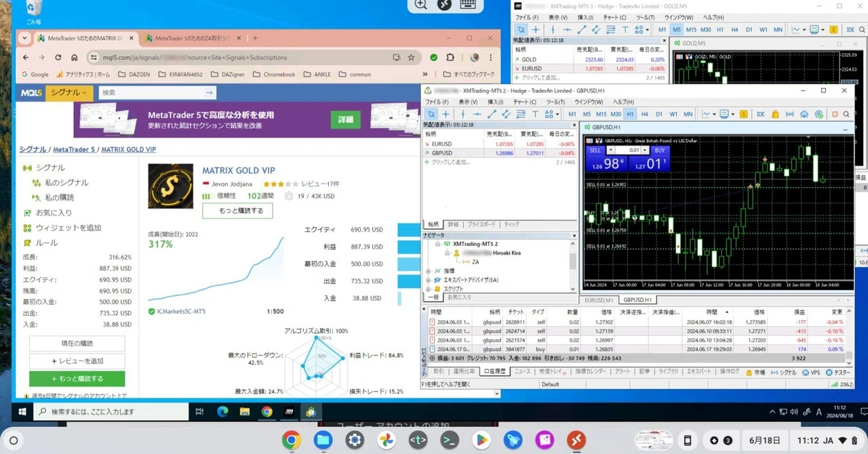Open the 取引 tab in toolbox

pos(439,371)
